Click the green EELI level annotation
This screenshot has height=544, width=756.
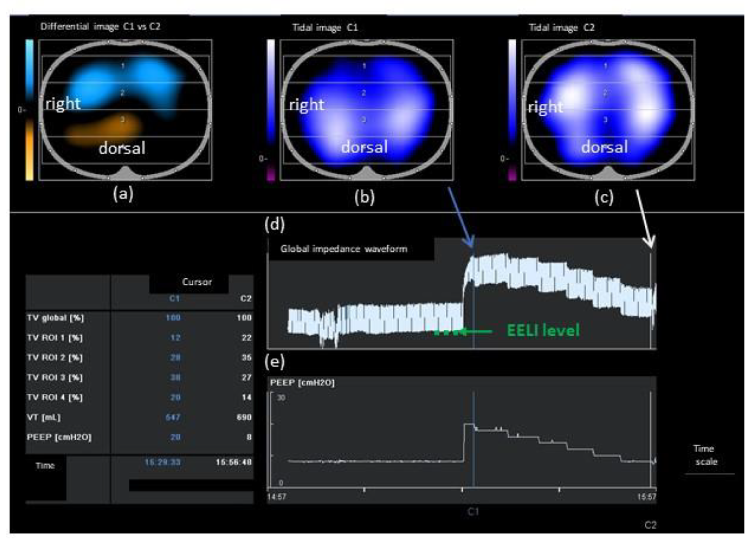pyautogui.click(x=543, y=330)
